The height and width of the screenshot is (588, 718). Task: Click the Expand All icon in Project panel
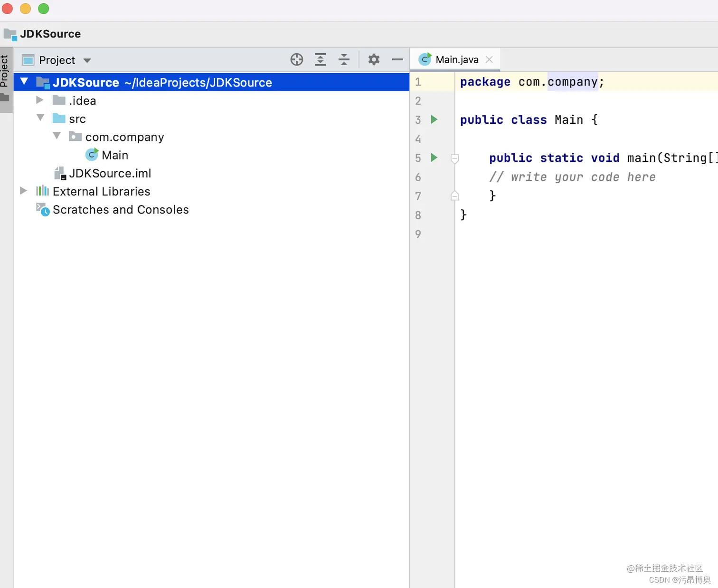click(x=321, y=60)
